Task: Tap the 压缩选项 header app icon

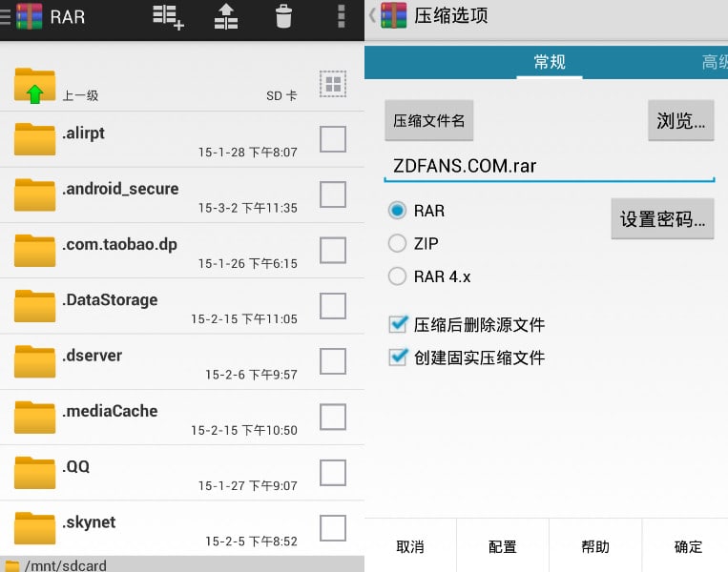Action: 394,16
